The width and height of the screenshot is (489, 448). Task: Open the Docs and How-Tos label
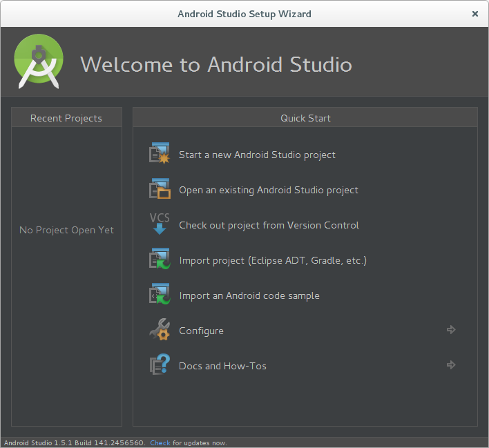(222, 366)
